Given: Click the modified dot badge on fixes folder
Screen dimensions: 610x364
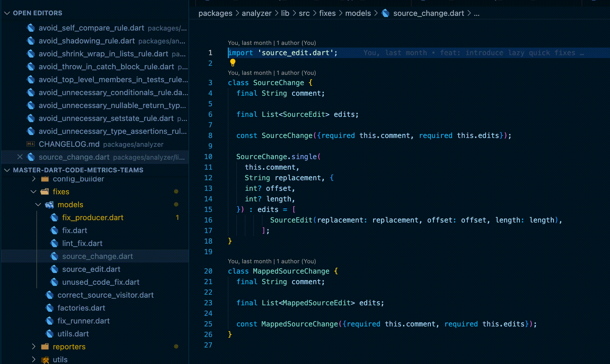Looking at the screenshot, I should coord(176,191).
